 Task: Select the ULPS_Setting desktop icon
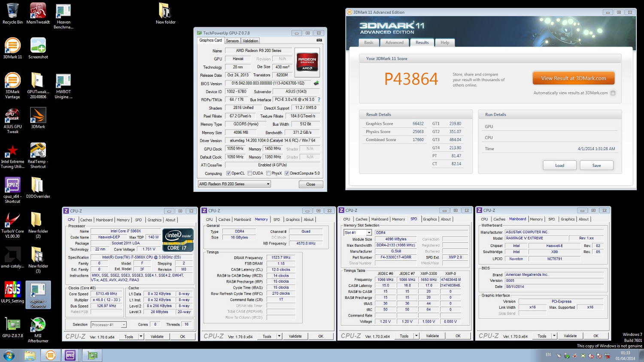[12, 293]
